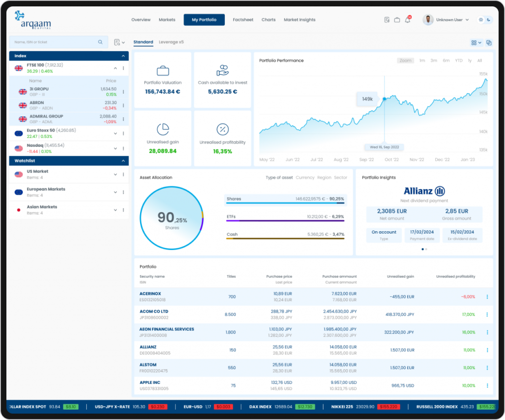
Task: Click the duplicate windows icon near the layout selector
Action: 489,43
